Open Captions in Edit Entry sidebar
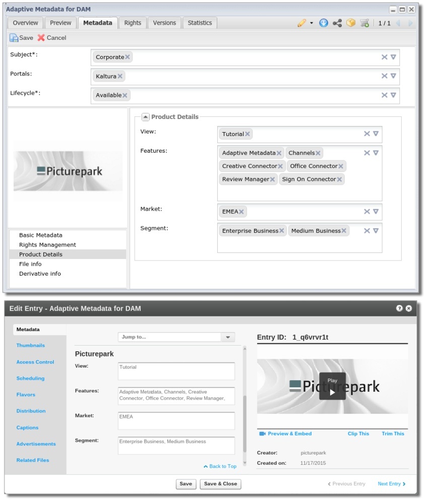The width and height of the screenshot is (424, 504). (x=27, y=428)
